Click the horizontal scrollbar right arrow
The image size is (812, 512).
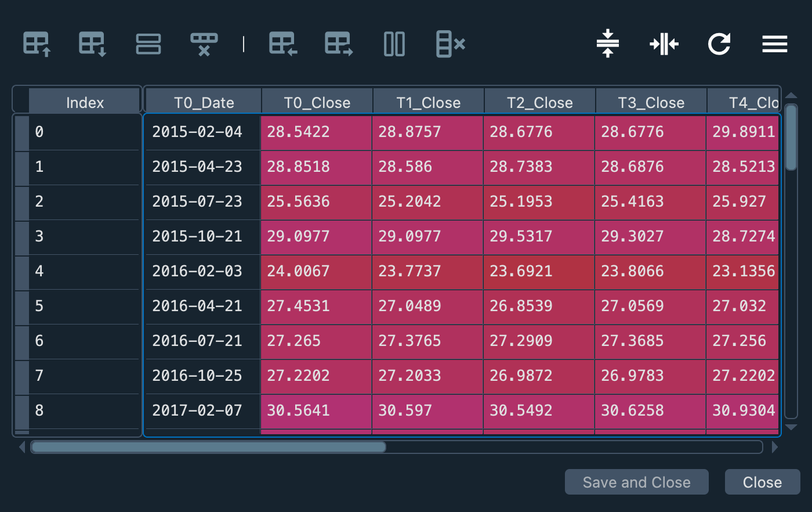point(775,447)
